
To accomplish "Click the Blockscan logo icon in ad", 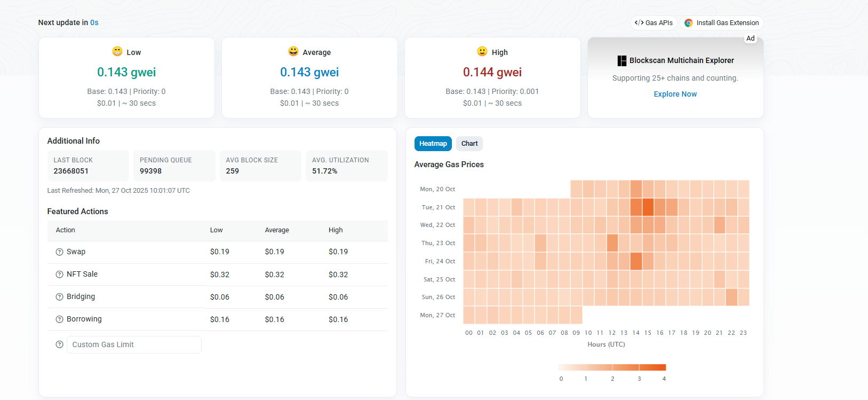I will click(622, 61).
